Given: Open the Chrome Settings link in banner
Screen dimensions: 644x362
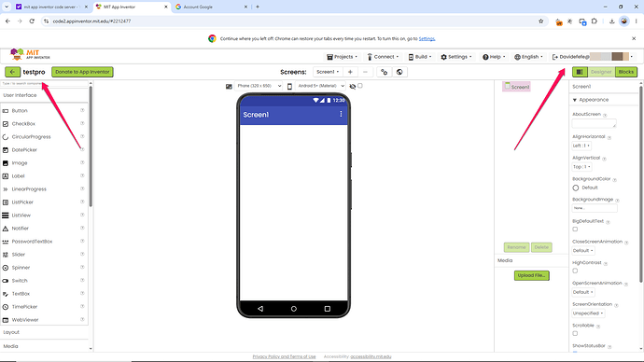Looking at the screenshot, I should pyautogui.click(x=427, y=38).
